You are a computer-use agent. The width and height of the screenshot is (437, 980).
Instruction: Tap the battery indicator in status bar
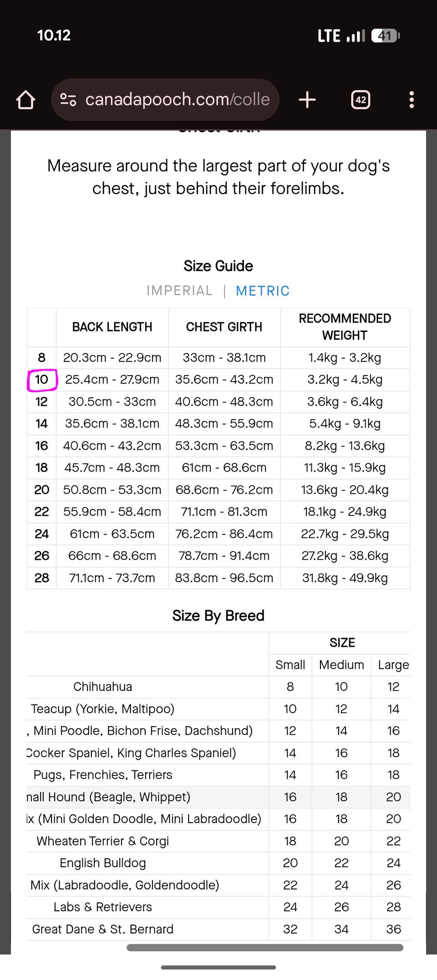385,35
